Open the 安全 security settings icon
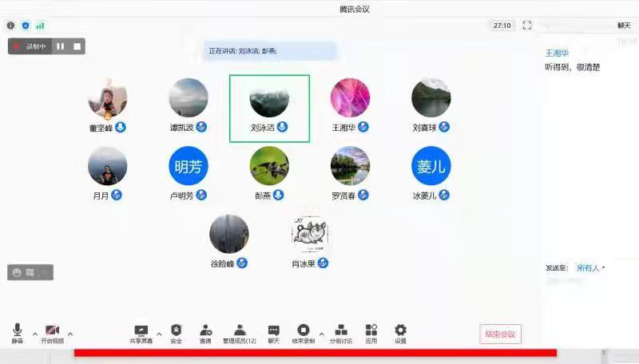 point(177,333)
